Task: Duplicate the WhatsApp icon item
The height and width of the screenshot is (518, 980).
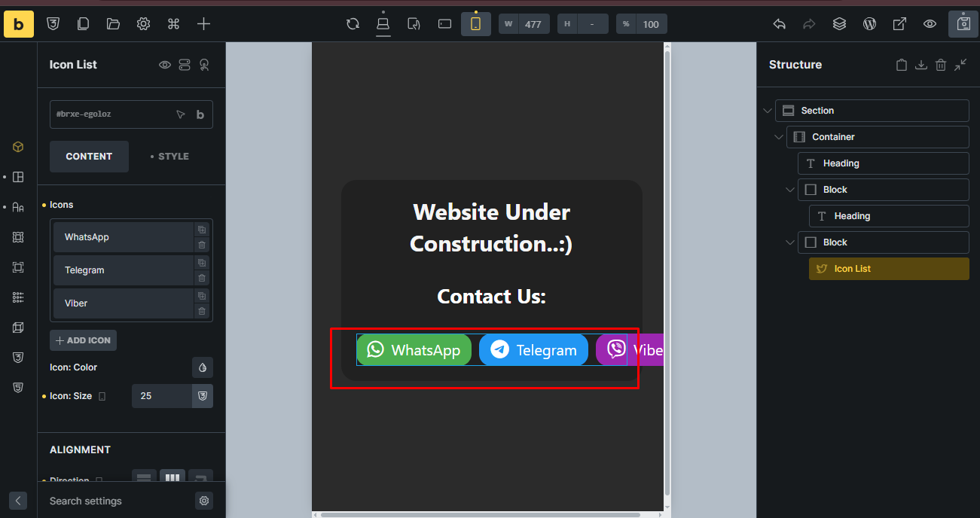Action: tap(202, 230)
